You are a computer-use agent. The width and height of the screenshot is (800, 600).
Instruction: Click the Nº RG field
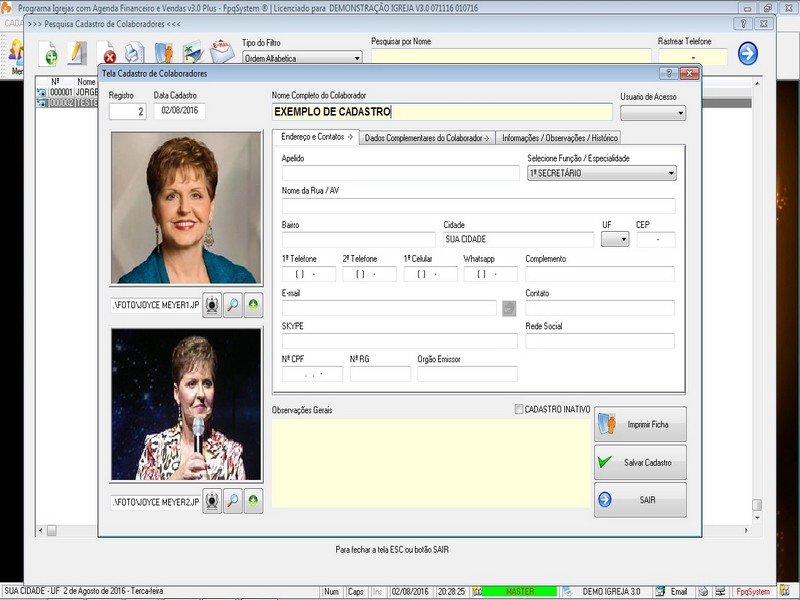380,374
